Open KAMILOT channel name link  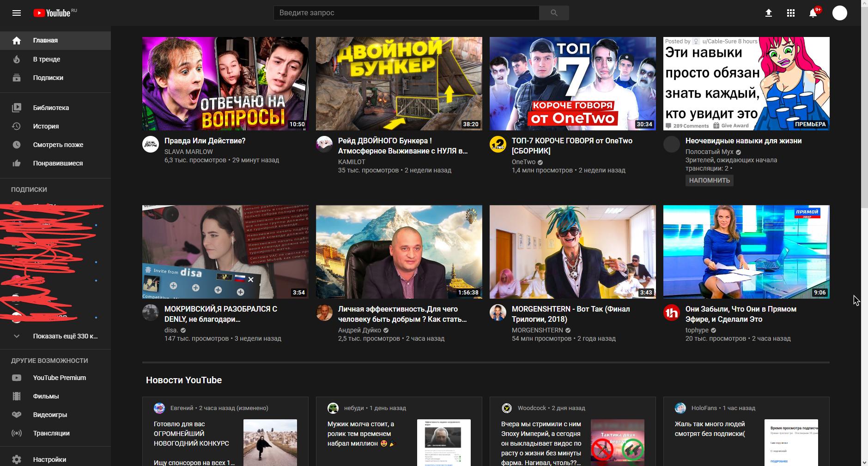coord(352,162)
